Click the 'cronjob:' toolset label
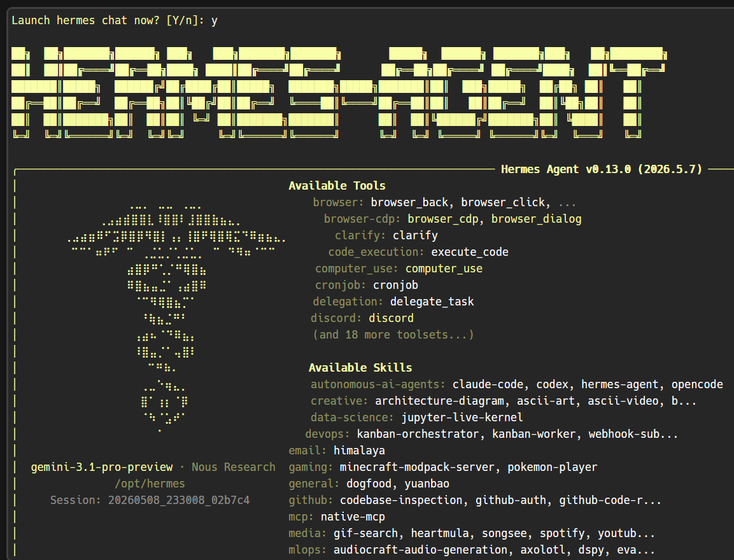The image size is (734, 560). click(341, 285)
